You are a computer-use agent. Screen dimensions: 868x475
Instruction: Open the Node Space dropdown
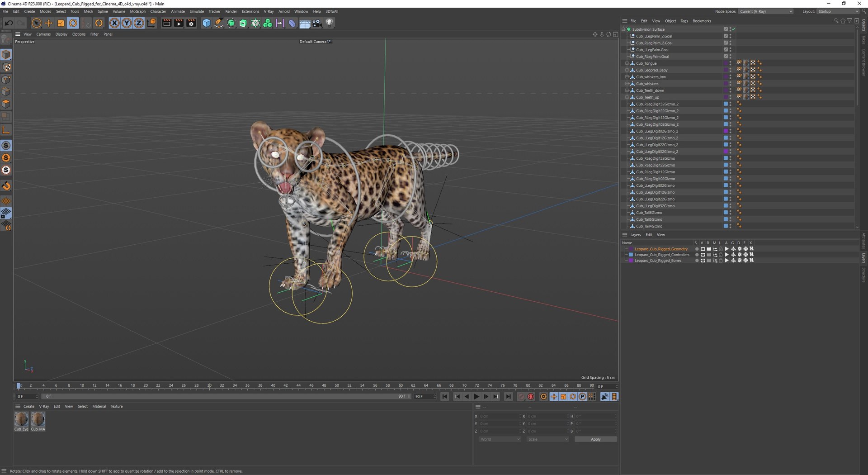(766, 11)
